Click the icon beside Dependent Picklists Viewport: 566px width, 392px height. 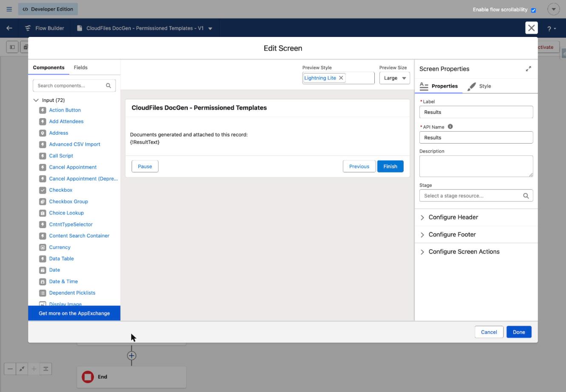point(42,293)
